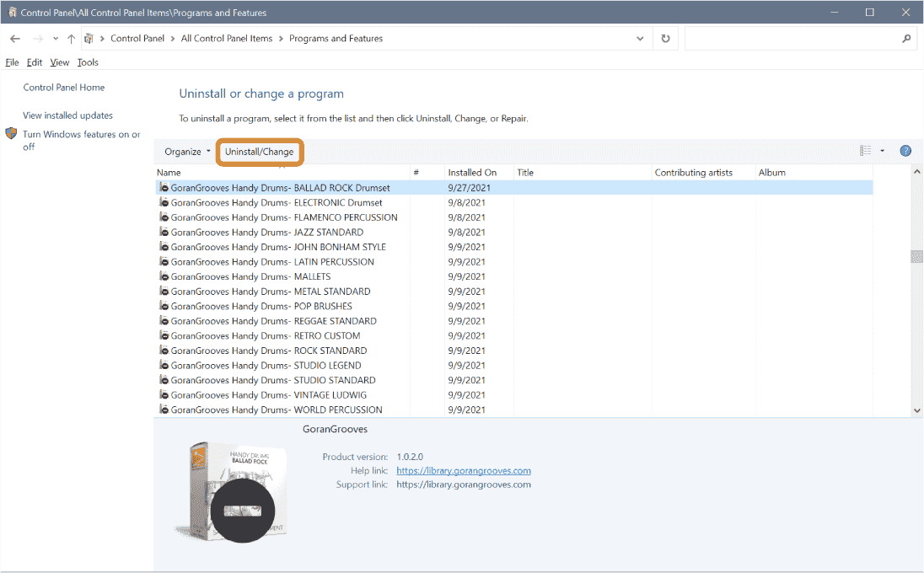
Task: Open the File menu
Action: (12, 62)
